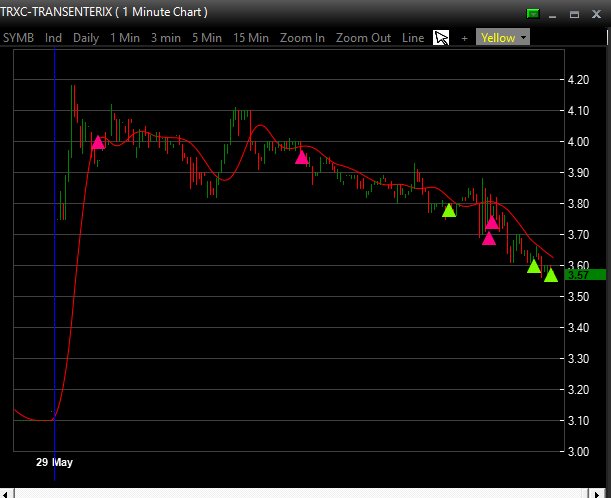Screen dimensions: 611x498
Task: Switch chart to 1 Min timeframe
Action: 125,38
